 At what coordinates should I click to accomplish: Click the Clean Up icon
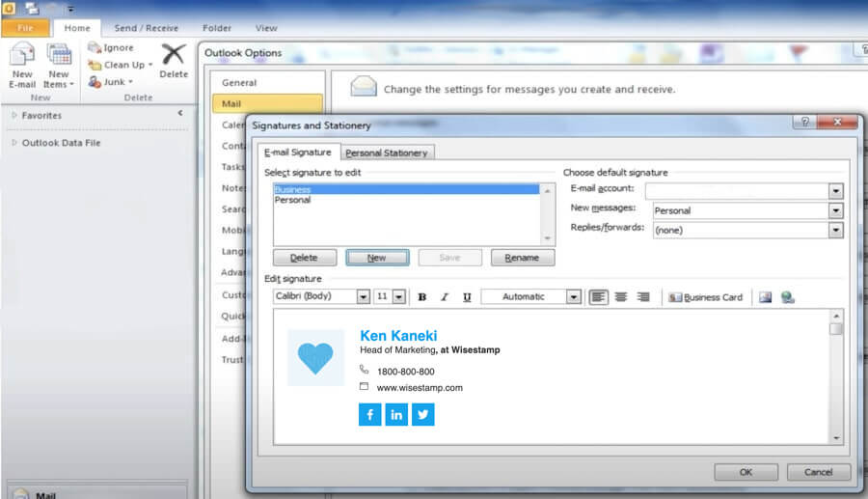(95, 66)
